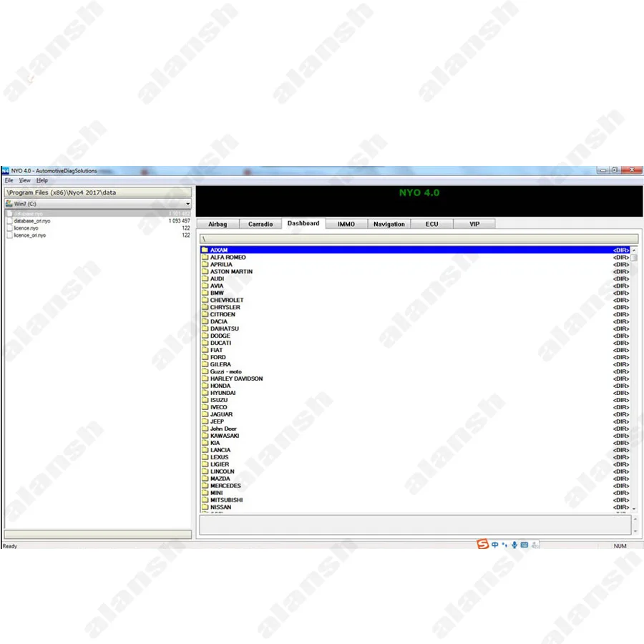The image size is (644, 644).
Task: Switch to the Airbag tab
Action: pyautogui.click(x=218, y=224)
